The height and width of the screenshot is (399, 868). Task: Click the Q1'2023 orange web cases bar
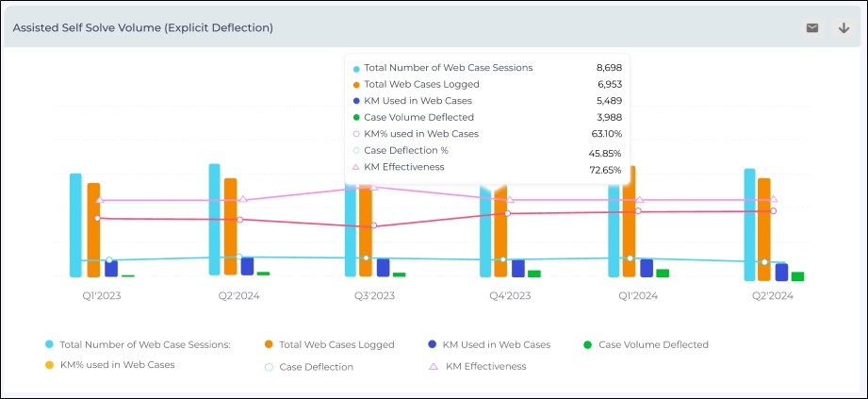(93, 231)
